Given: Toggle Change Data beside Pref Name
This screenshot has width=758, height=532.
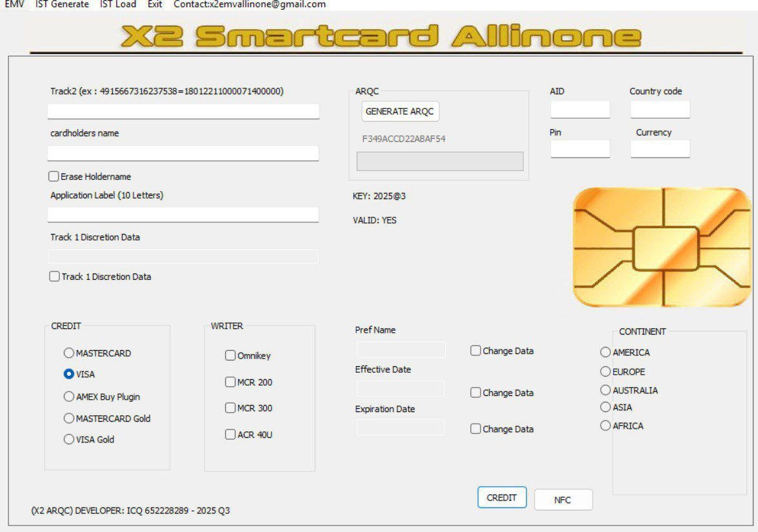Looking at the screenshot, I should click(x=476, y=351).
